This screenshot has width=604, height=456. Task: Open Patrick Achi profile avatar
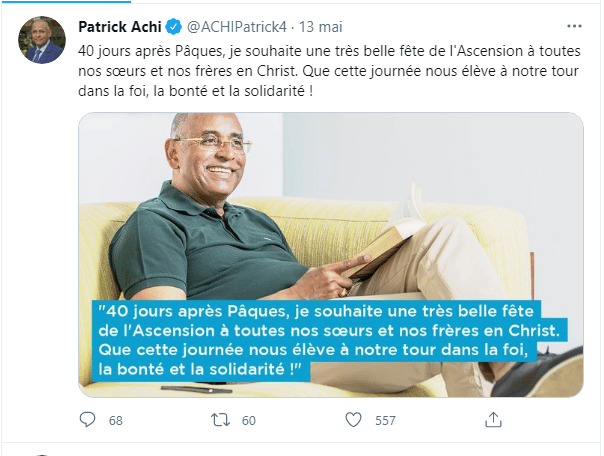[x=42, y=40]
